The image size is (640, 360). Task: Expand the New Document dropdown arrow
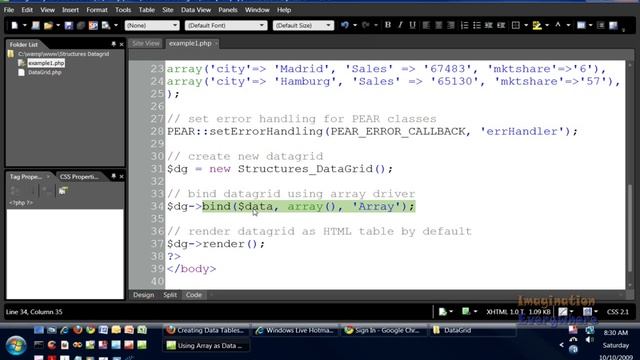24,25
